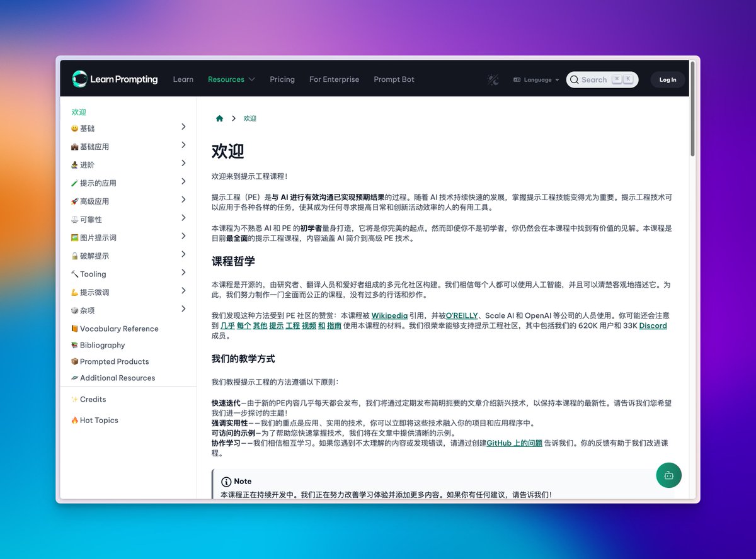Screen dimensions: 756x559
Task: Open For Enterprise page
Action: point(334,79)
